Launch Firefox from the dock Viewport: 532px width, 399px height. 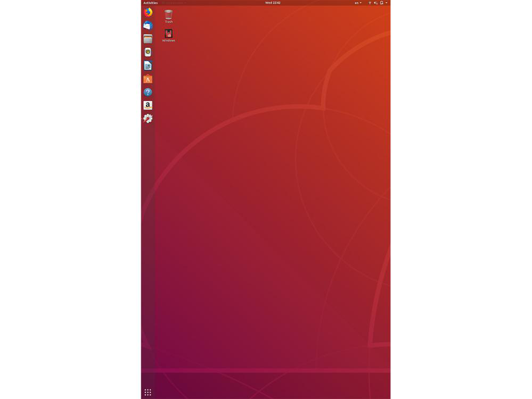pos(148,12)
